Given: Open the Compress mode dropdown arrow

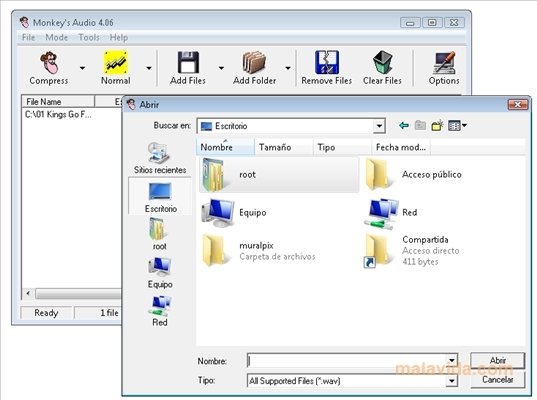Looking at the screenshot, I should click(x=82, y=68).
